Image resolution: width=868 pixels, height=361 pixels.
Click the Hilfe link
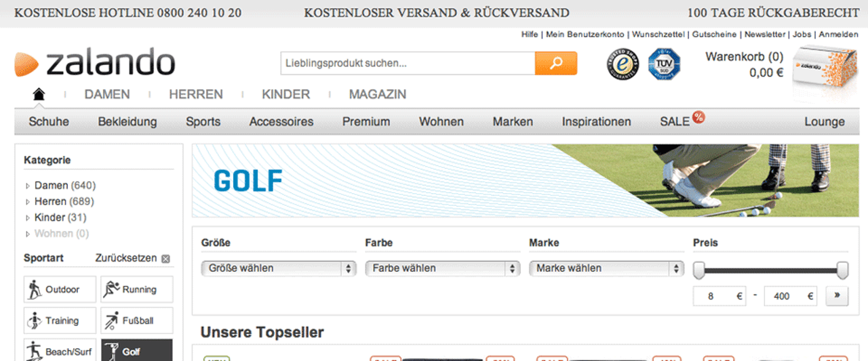tap(530, 34)
